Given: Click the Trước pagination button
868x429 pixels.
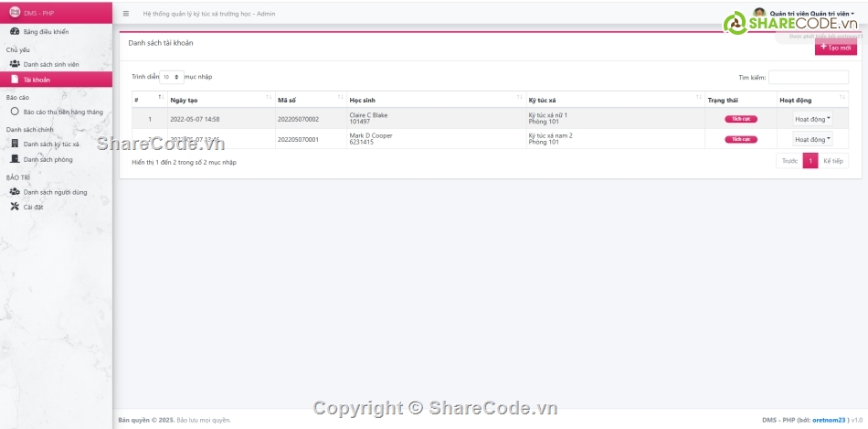Looking at the screenshot, I should 789,161.
